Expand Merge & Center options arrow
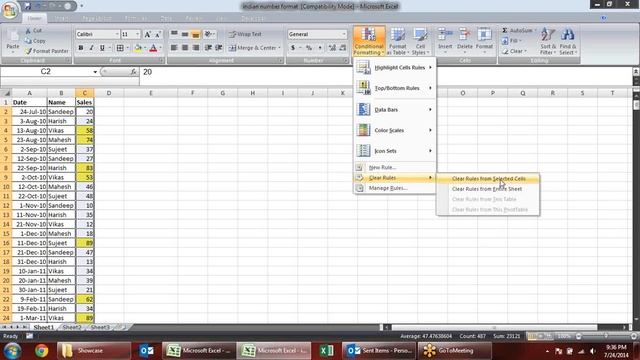Viewport: 640px width, 360px height. pyautogui.click(x=280, y=48)
